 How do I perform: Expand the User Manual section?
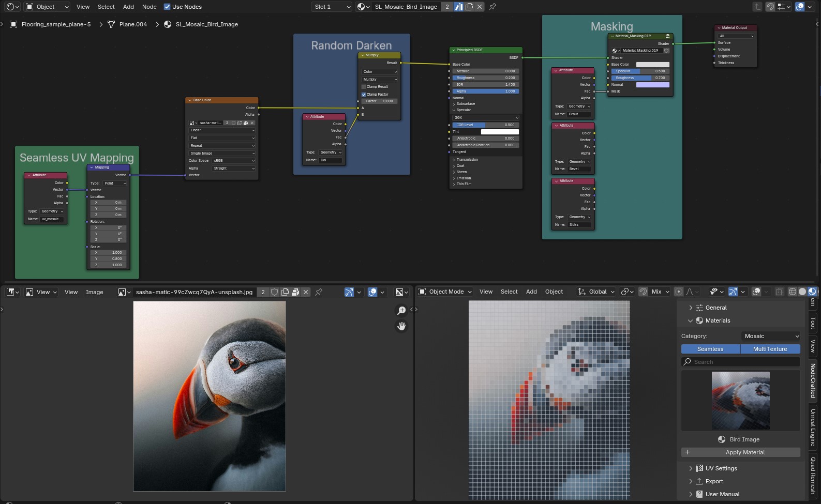point(722,494)
